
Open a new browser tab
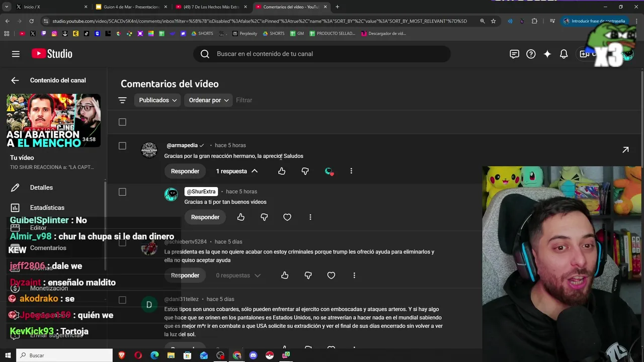[337, 7]
